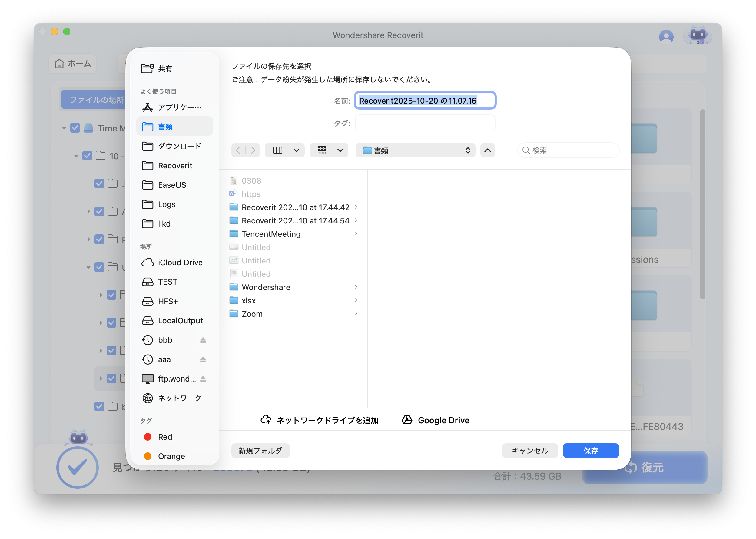Create a folder with 新規フォルダ button
The height and width of the screenshot is (539, 756).
point(260,450)
